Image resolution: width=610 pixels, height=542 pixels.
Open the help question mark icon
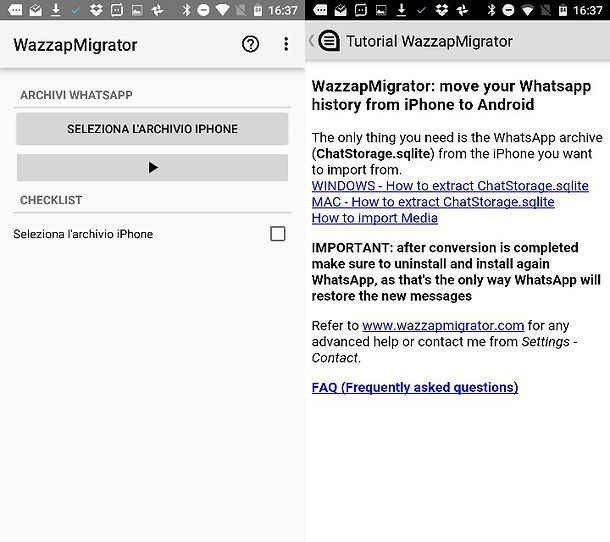pos(250,44)
